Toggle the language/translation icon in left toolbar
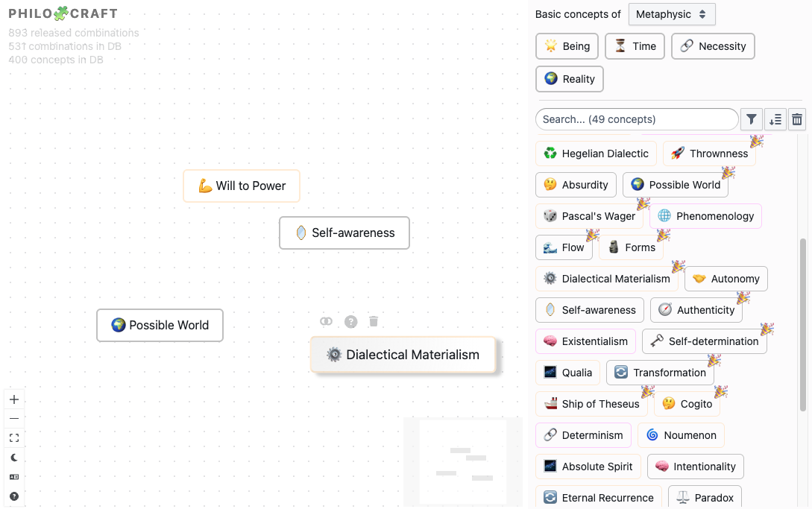812x509 pixels. click(14, 477)
